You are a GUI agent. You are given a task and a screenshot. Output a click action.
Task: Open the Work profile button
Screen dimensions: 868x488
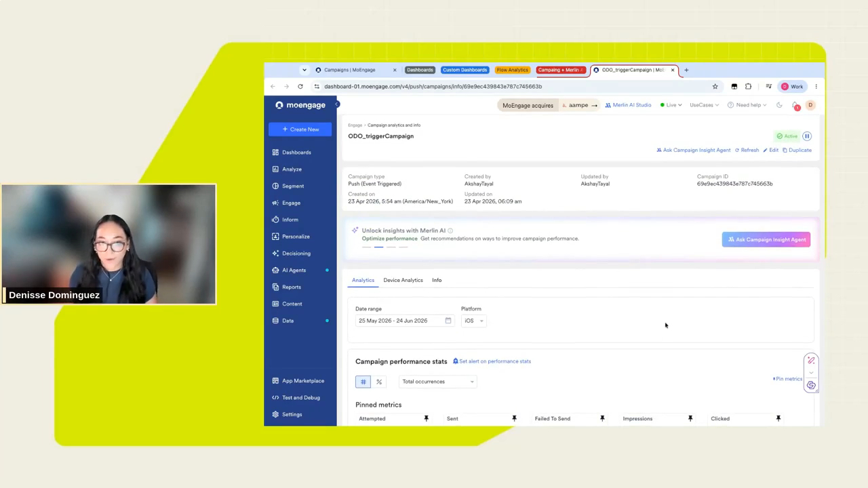tap(792, 87)
